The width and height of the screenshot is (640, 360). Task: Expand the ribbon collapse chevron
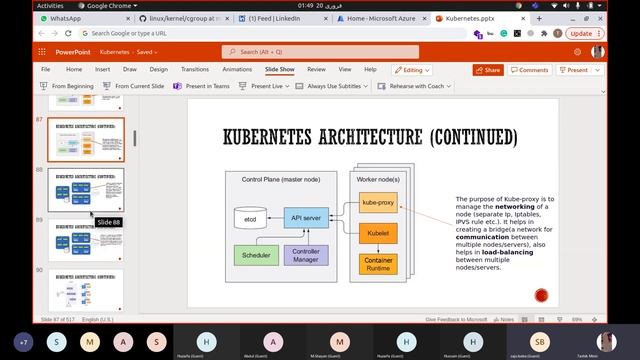603,92
